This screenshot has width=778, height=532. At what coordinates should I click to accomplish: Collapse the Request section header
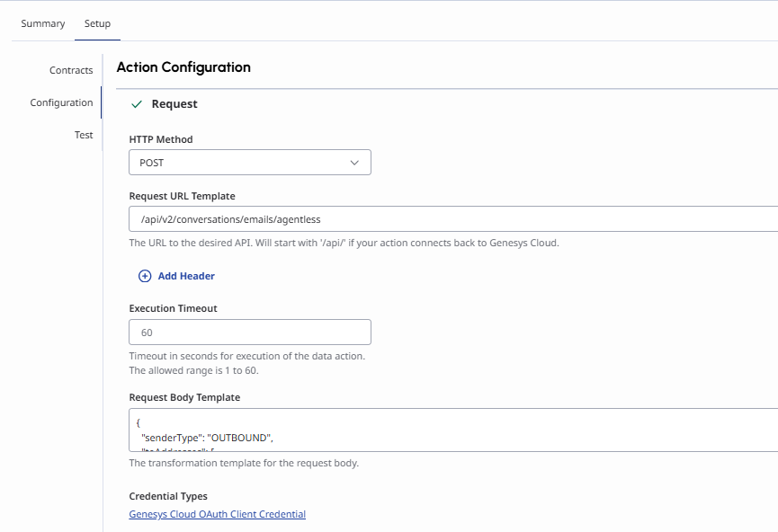(174, 104)
